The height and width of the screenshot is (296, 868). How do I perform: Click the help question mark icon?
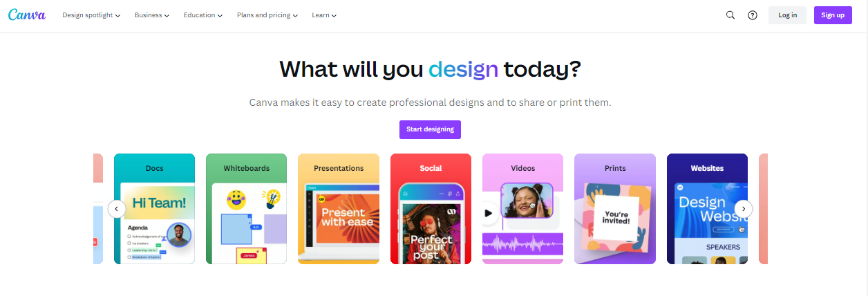point(753,15)
